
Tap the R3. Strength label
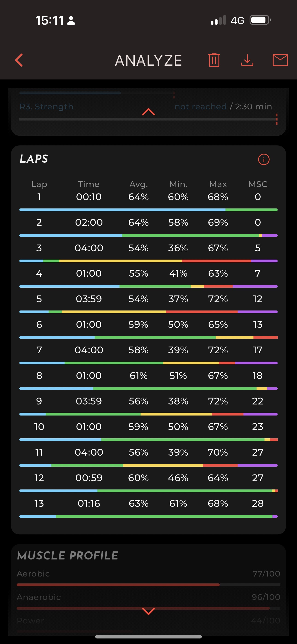(x=47, y=107)
